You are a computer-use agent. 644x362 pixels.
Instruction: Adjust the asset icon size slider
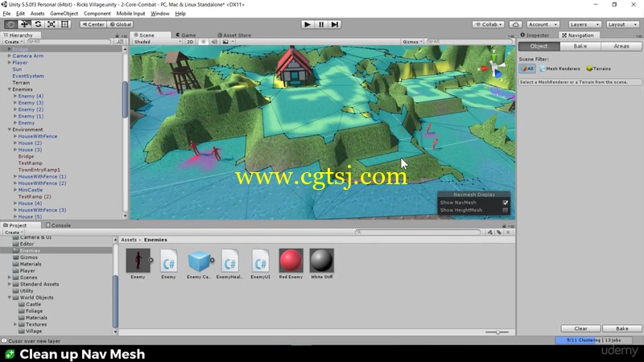(497, 332)
